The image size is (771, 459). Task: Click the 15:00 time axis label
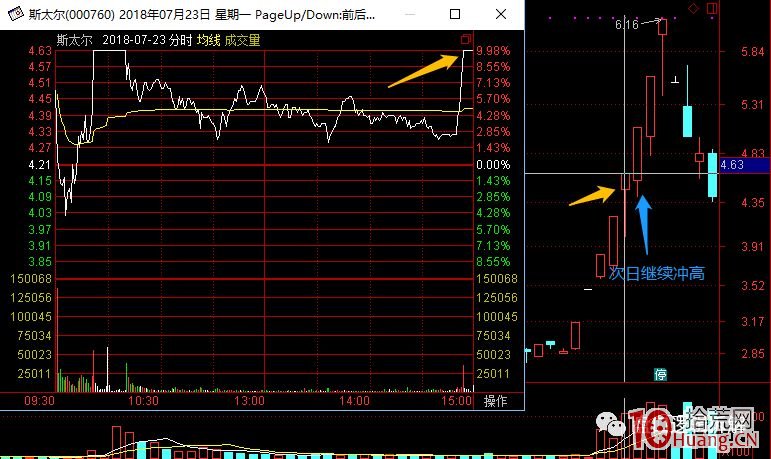(456, 401)
